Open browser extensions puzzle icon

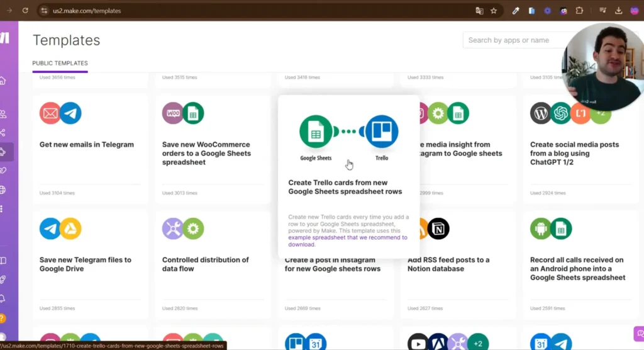coord(579,11)
